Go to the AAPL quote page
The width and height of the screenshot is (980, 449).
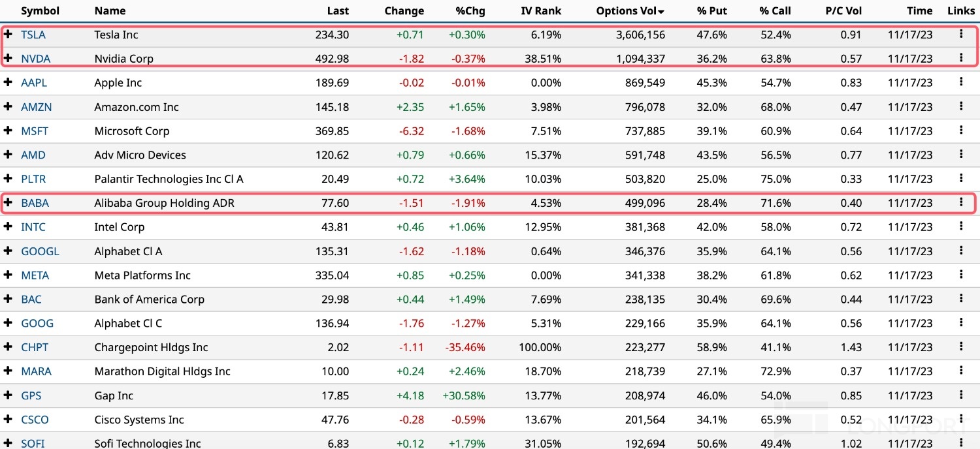34,83
